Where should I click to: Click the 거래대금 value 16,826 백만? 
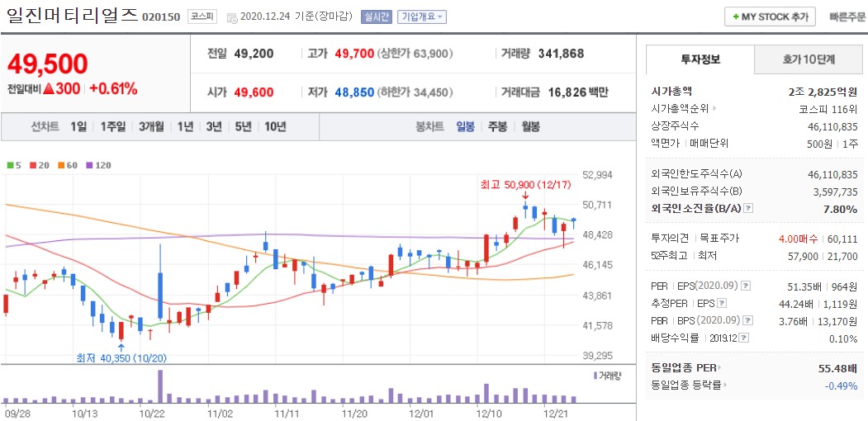pos(578,92)
